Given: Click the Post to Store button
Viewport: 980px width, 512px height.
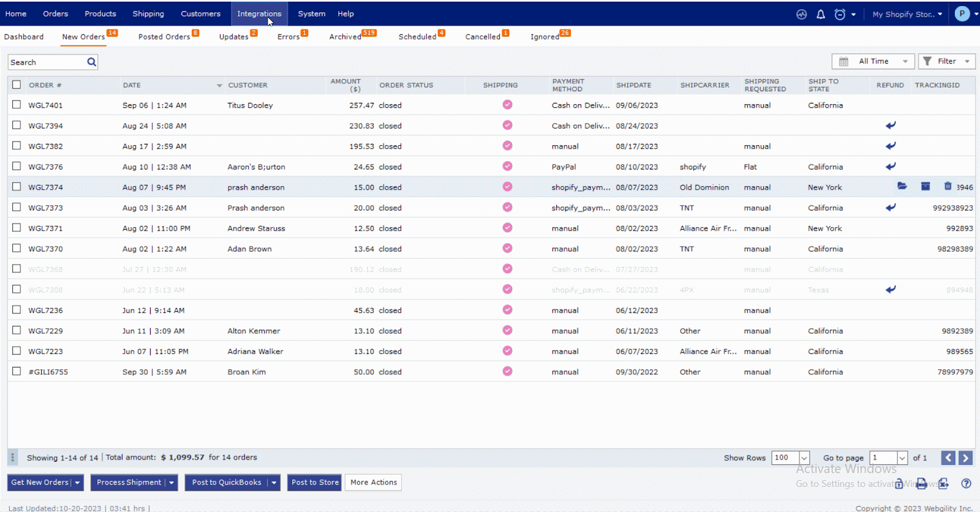Looking at the screenshot, I should tap(315, 483).
